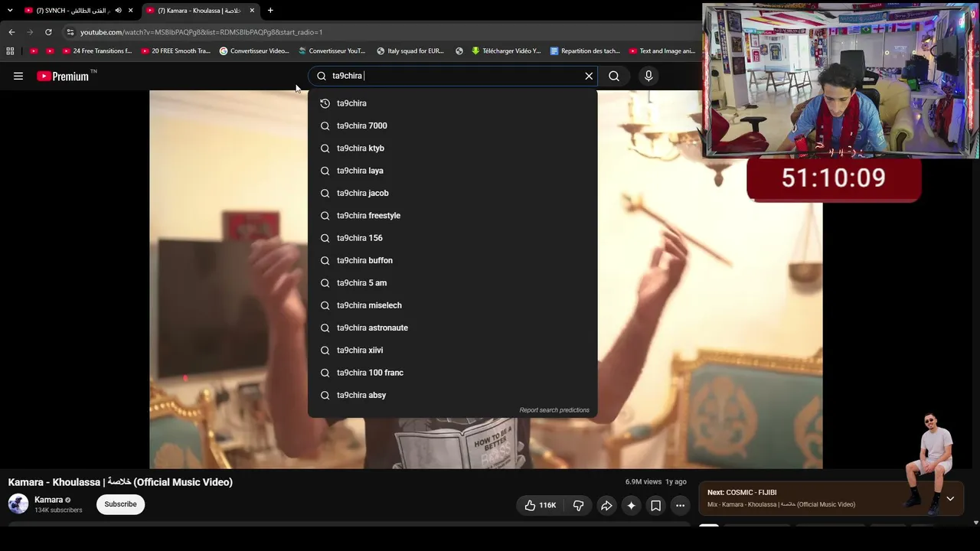Screen dimensions: 980x551
Task: Click the video title Kamara - Khoulassa
Action: pos(120,482)
